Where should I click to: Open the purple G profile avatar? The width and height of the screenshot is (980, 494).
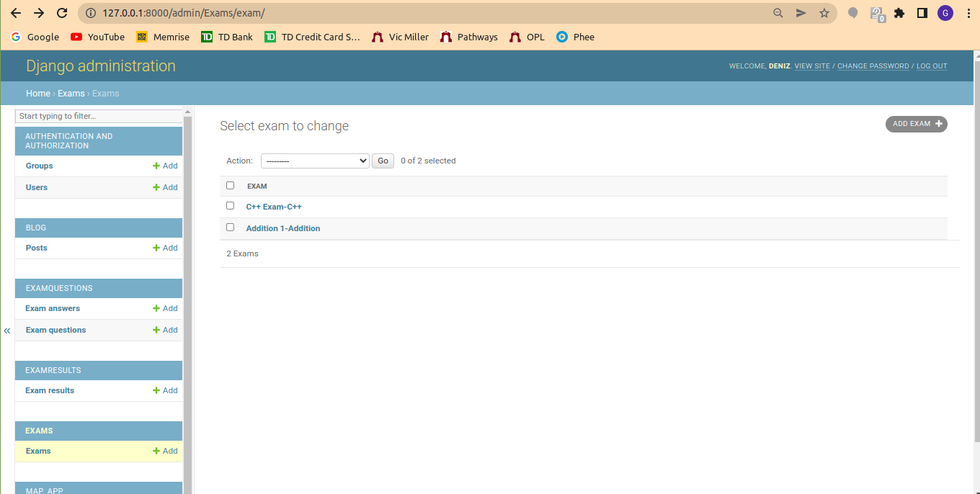[945, 13]
